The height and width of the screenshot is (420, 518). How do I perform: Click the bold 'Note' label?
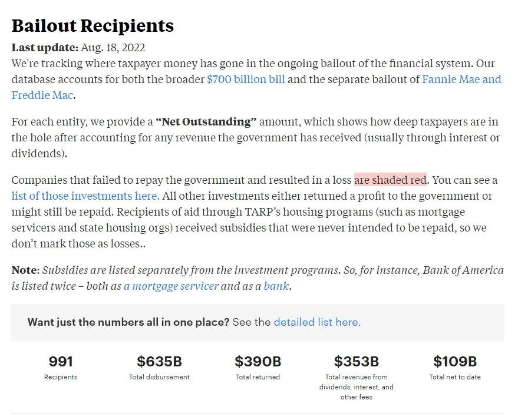tap(25, 271)
